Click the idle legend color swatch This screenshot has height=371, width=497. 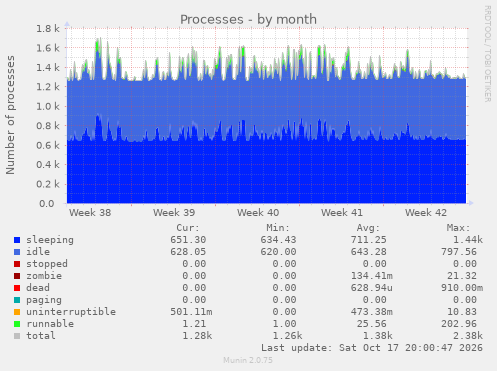17,252
